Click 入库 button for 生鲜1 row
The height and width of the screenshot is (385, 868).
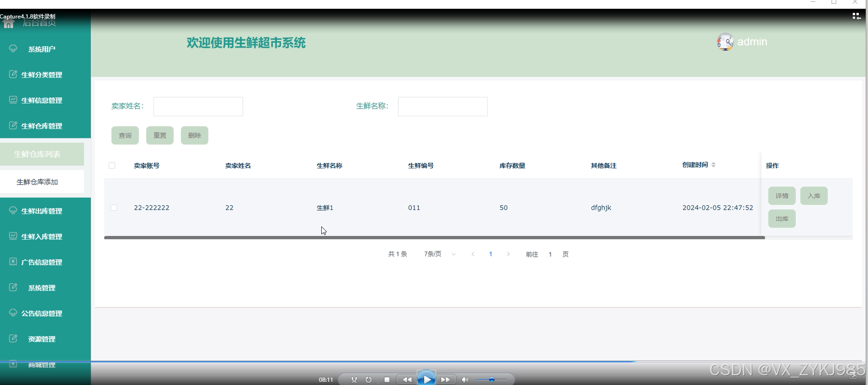tap(814, 196)
